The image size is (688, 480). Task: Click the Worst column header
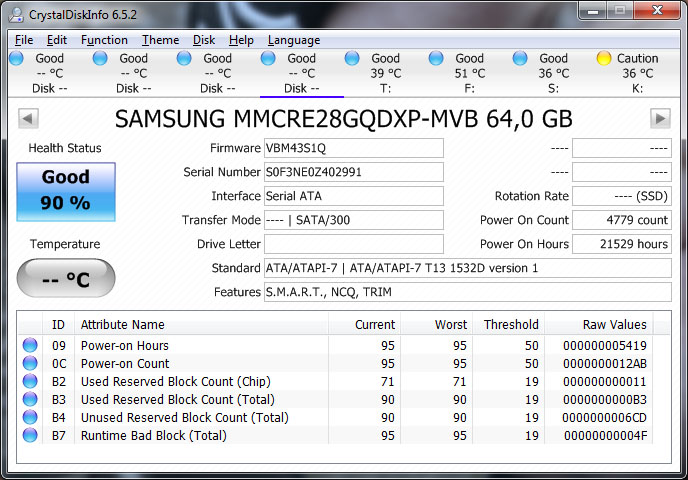(x=436, y=325)
